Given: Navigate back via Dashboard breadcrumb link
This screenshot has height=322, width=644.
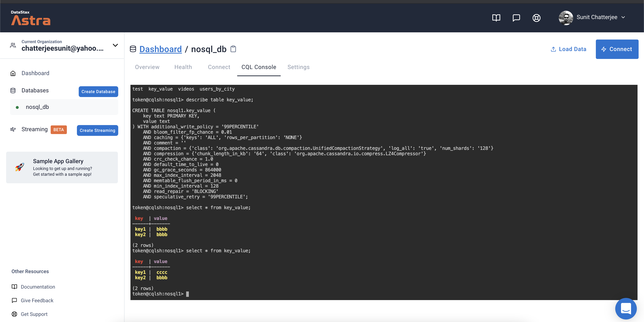Looking at the screenshot, I should [x=160, y=49].
